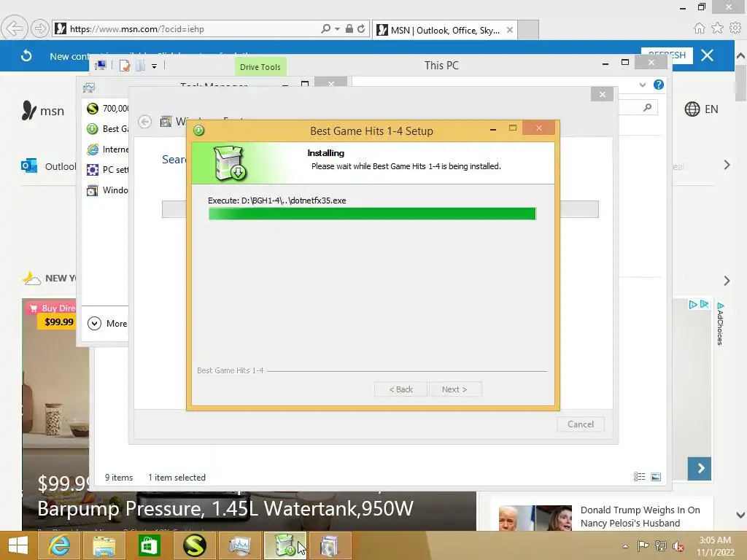The width and height of the screenshot is (747, 560).
Task: Click the setup installer box icon
Action: click(230, 163)
